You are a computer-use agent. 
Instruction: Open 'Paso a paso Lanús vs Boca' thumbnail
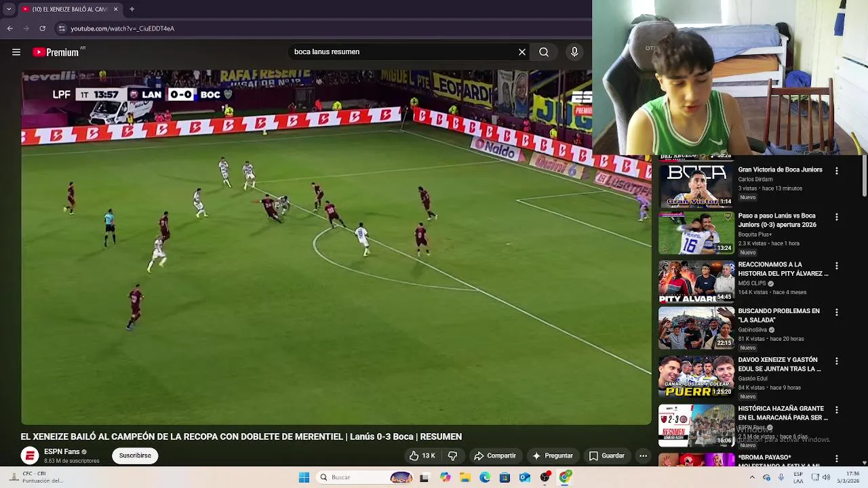click(696, 233)
